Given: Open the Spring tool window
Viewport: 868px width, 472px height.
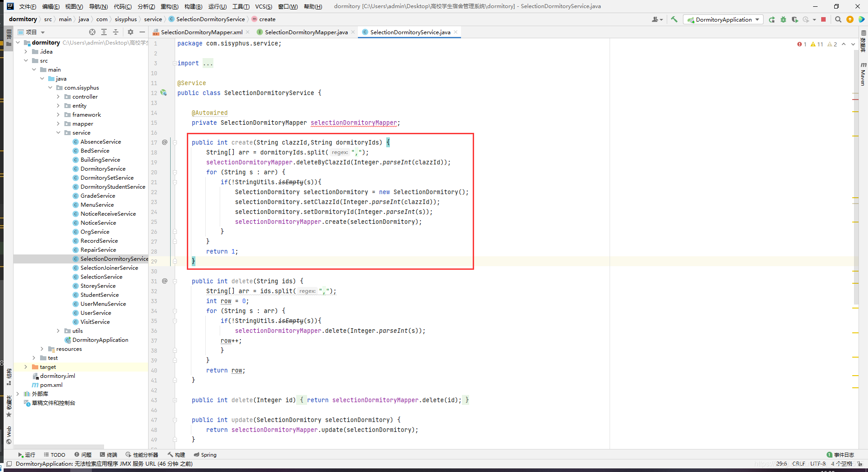Looking at the screenshot, I should (x=205, y=454).
